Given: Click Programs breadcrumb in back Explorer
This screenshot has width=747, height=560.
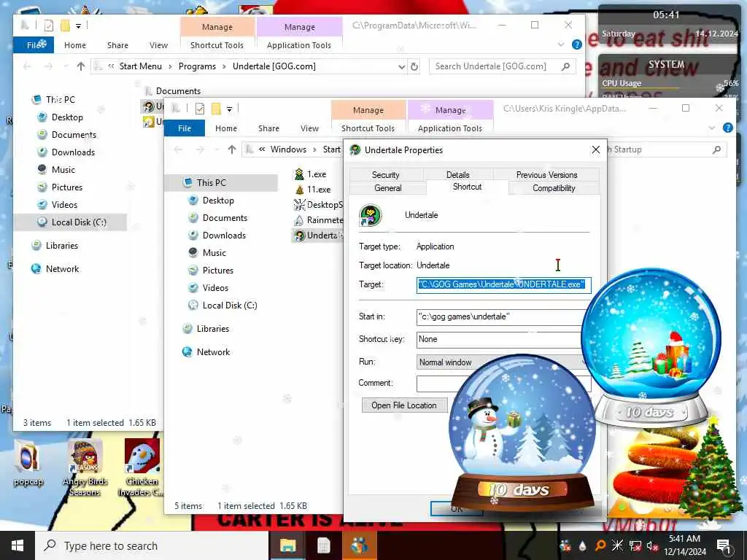Looking at the screenshot, I should point(197,66).
